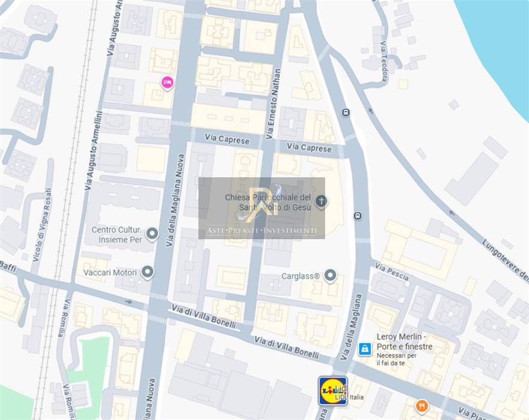Select the church cross marker icon
The height and width of the screenshot is (420, 529).
tap(321, 202)
